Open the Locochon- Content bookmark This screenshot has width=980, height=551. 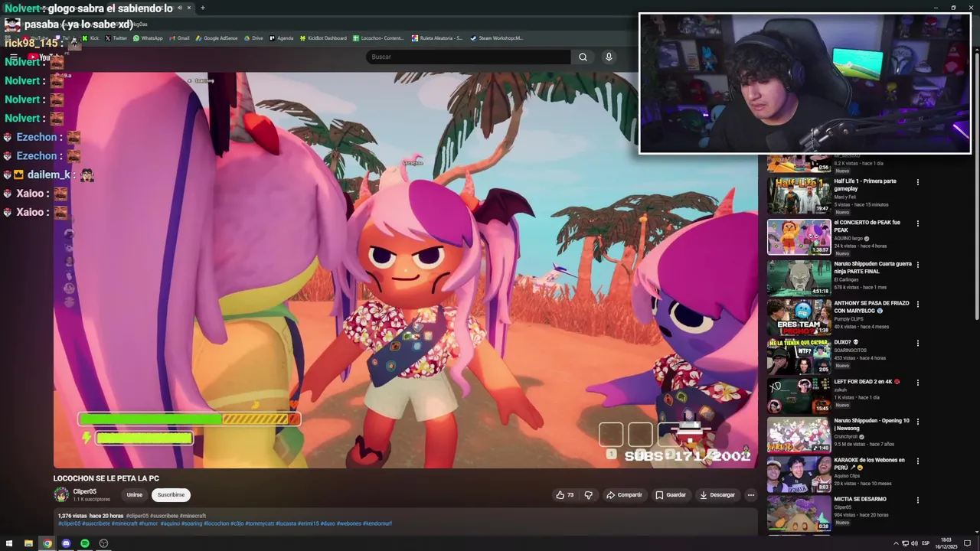coord(378,37)
